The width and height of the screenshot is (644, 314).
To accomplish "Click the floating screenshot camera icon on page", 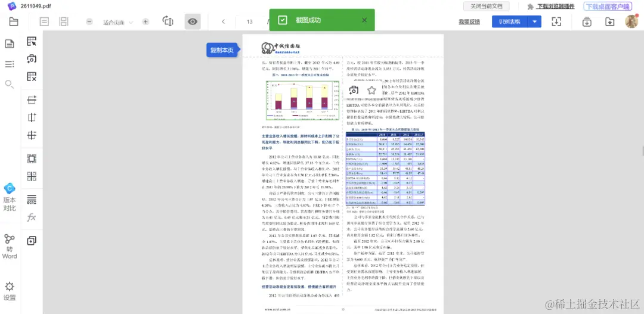I will click(x=354, y=91).
